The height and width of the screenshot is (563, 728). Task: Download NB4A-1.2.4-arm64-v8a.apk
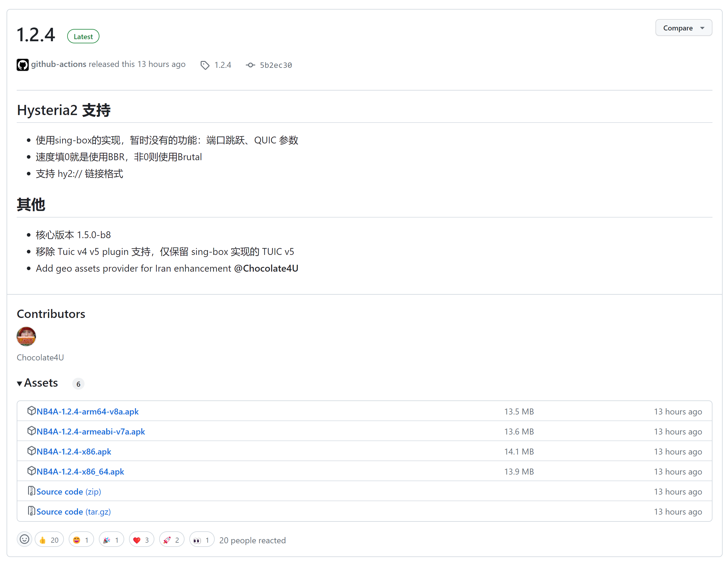click(88, 411)
